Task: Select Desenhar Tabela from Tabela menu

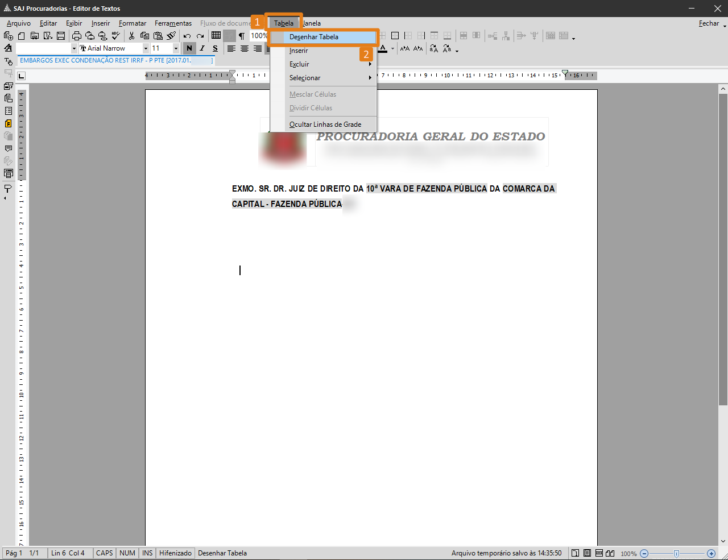Action: coord(314,37)
